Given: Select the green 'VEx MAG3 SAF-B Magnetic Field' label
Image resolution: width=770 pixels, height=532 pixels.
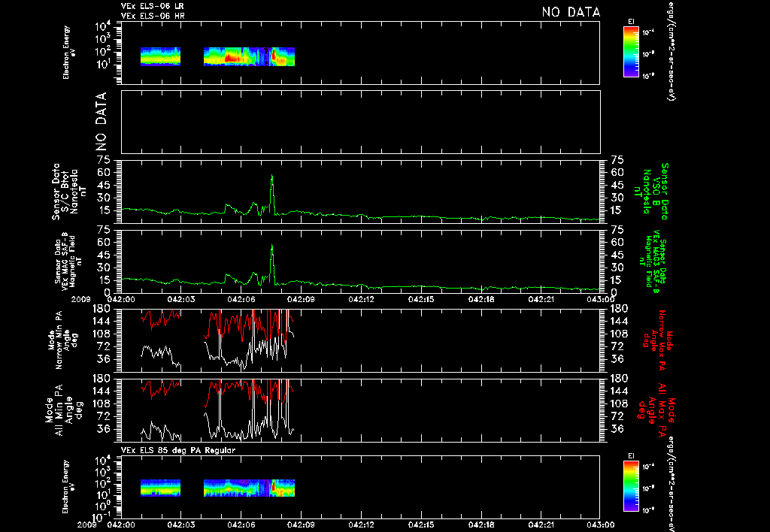Looking at the screenshot, I should click(x=653, y=262).
